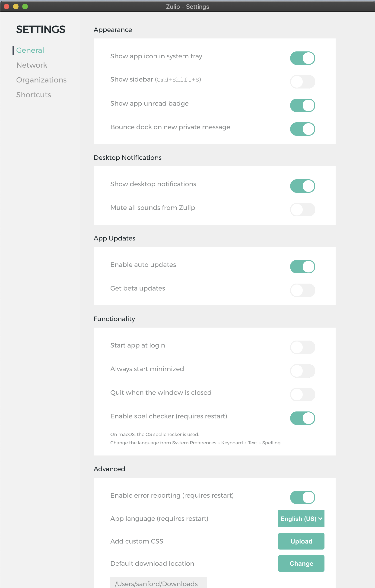Click Change for default download location
This screenshot has height=588, width=375.
click(301, 563)
